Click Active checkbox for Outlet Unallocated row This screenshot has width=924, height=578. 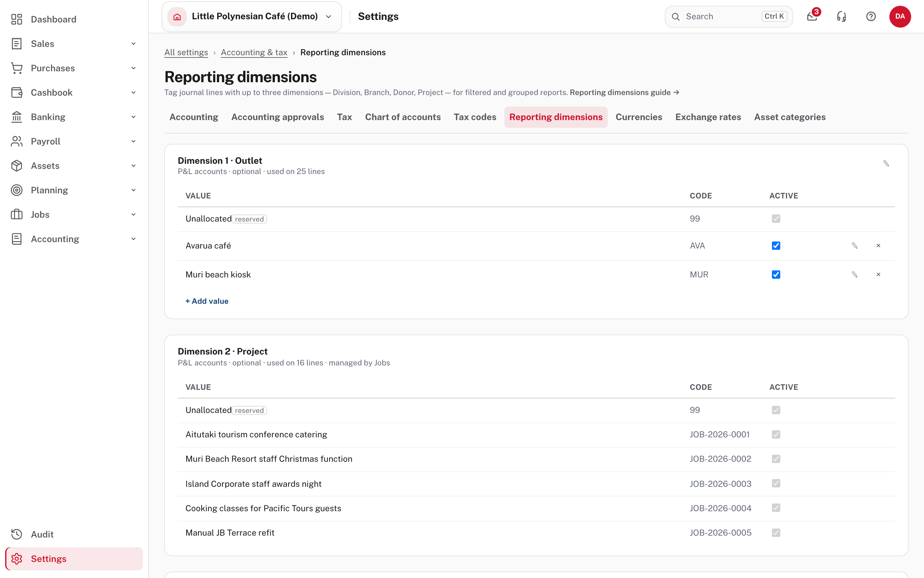click(776, 219)
